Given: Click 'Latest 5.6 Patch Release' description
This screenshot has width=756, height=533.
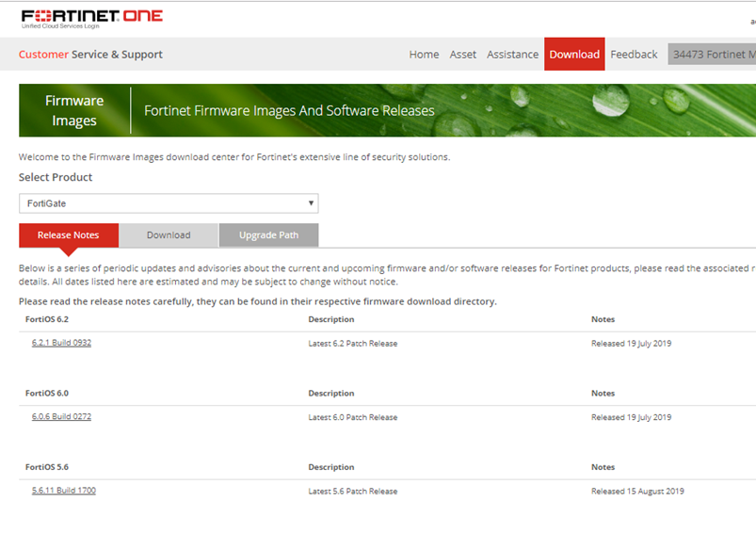Looking at the screenshot, I should tap(353, 491).
